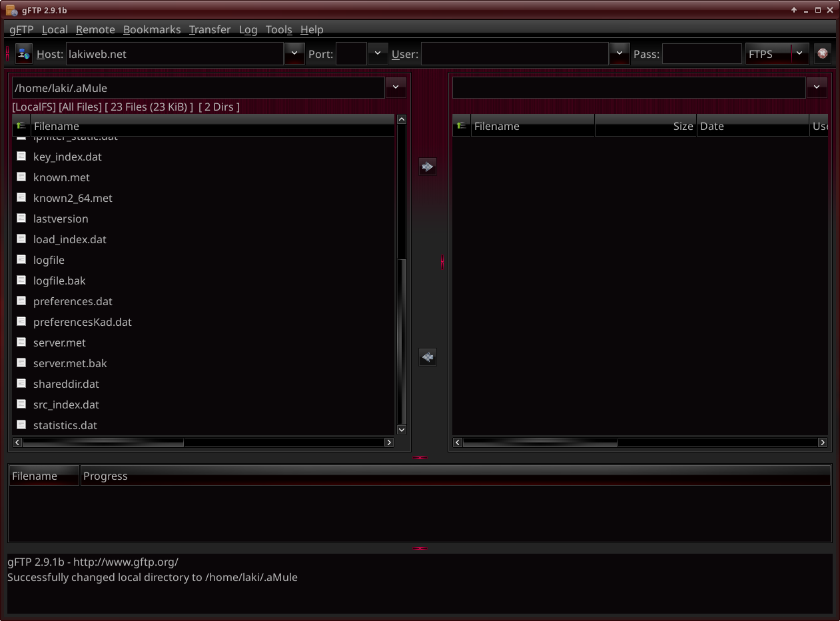Click the Pass input field

tap(701, 54)
